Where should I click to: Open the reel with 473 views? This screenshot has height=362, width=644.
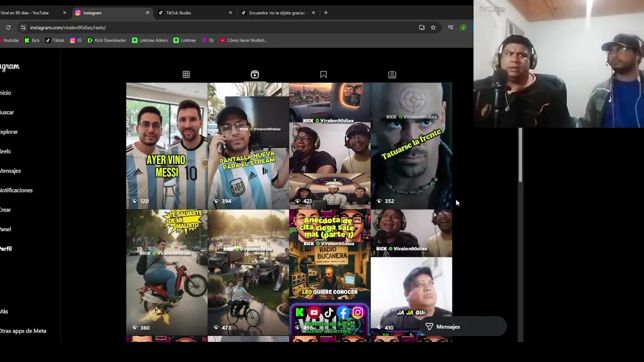tap(248, 273)
